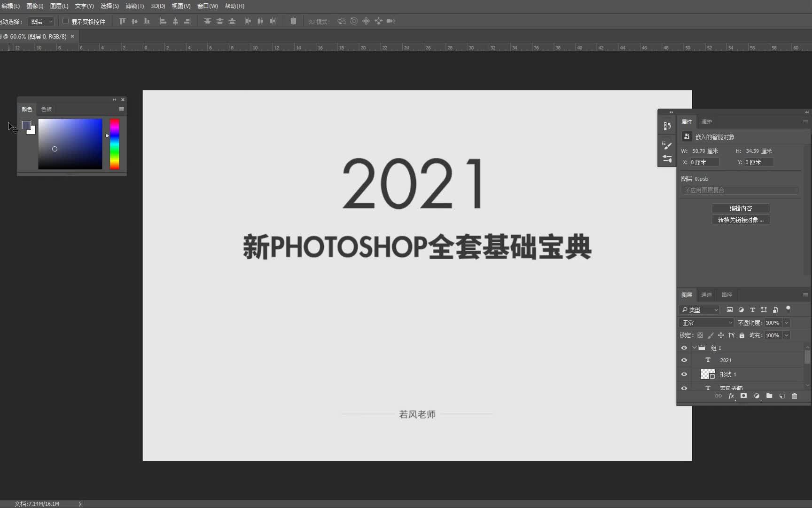Toggle the pixel layer filter
812x508 pixels.
pyautogui.click(x=730, y=310)
